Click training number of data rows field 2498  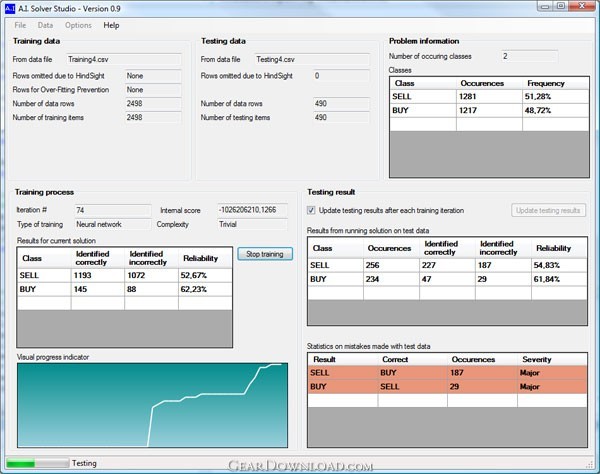point(153,104)
